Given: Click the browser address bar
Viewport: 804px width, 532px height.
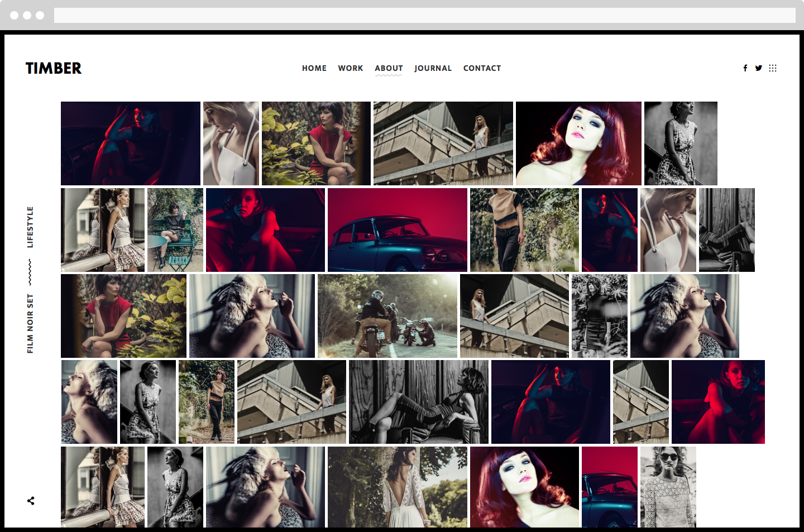Looking at the screenshot, I should pyautogui.click(x=424, y=15).
